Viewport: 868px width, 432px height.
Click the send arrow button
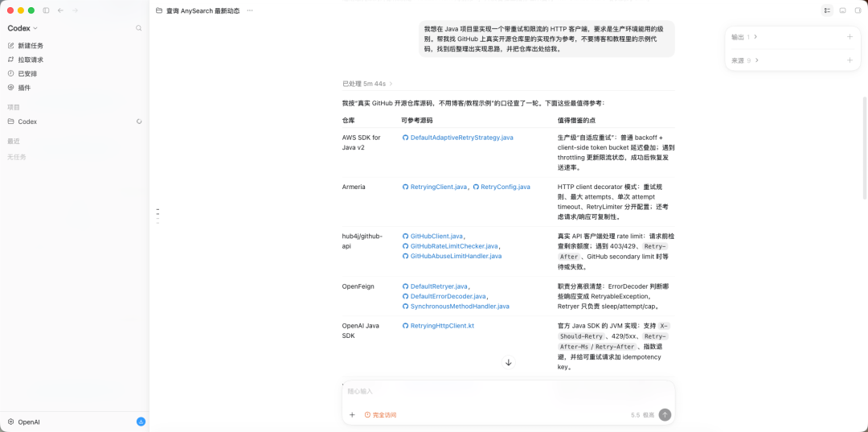coord(665,415)
